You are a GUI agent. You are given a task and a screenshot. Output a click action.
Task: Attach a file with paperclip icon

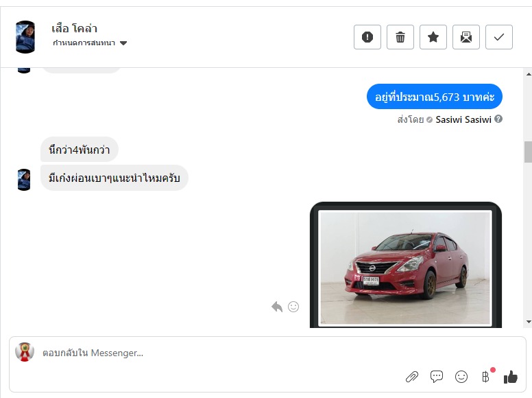(412, 377)
